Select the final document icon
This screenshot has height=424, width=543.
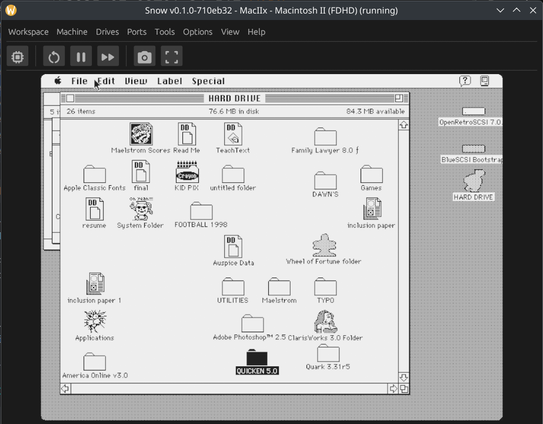(141, 171)
